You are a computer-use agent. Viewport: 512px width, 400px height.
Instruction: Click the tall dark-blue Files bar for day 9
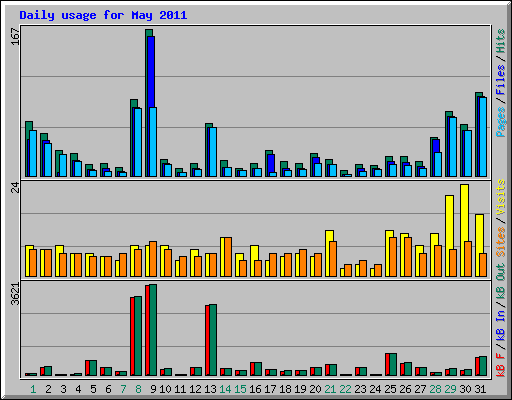151,72
